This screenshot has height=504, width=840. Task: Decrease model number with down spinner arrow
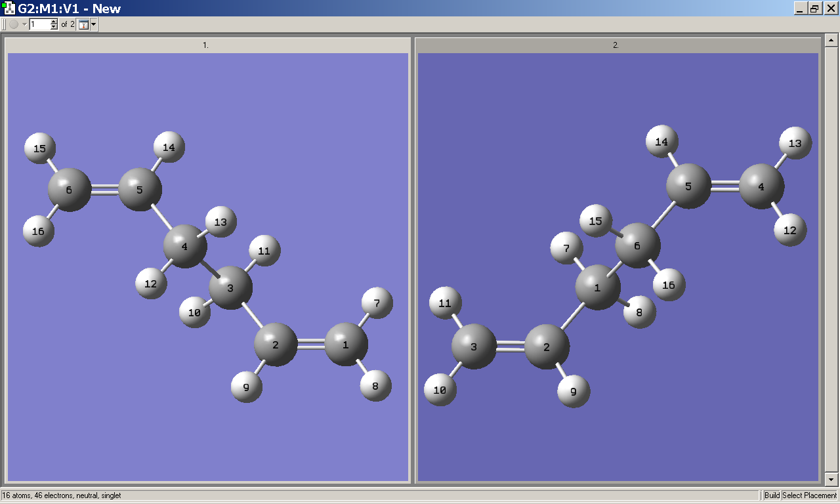[x=54, y=28]
